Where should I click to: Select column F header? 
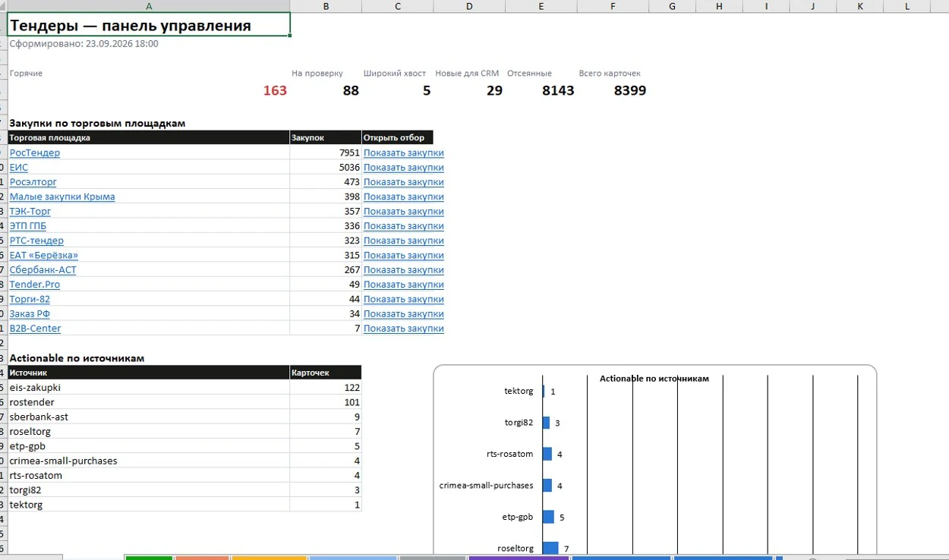point(613,6)
